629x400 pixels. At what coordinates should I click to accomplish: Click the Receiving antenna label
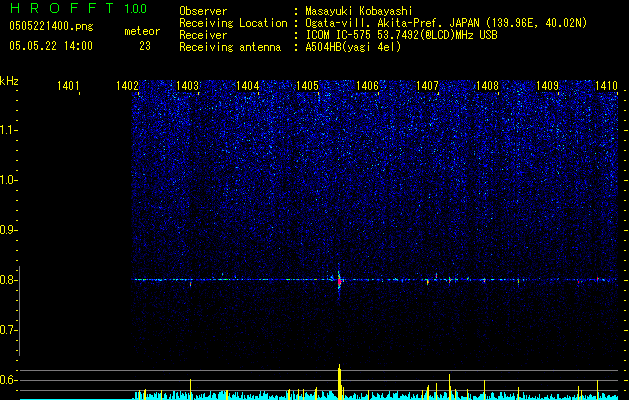click(230, 47)
